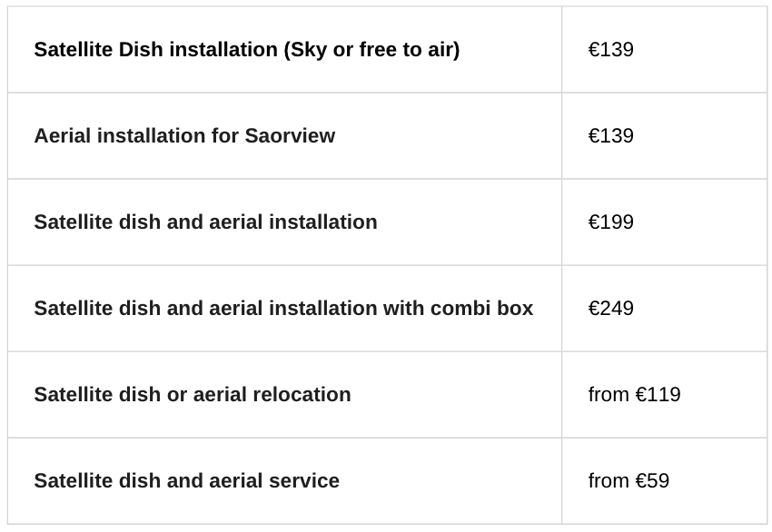Click the word Saorview

[x=290, y=136]
